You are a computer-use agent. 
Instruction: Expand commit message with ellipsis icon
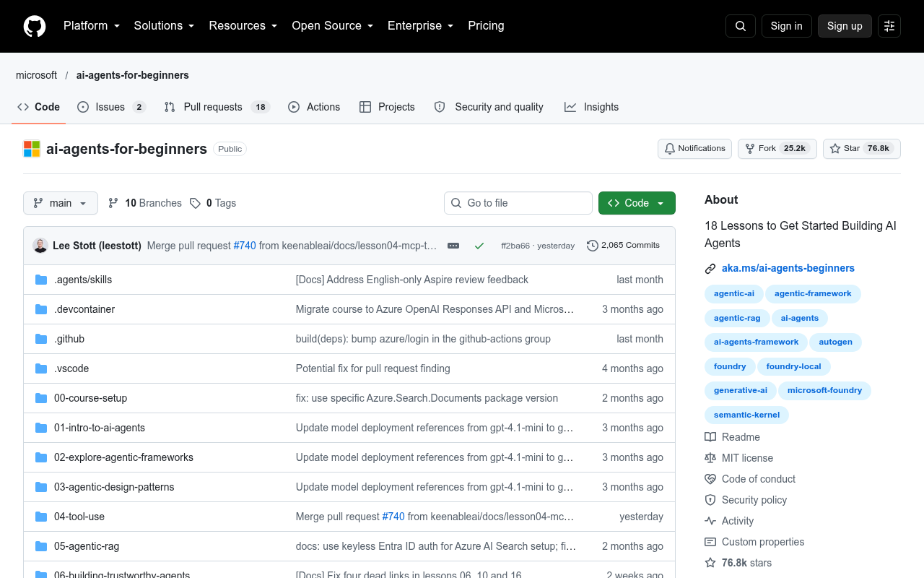click(453, 246)
